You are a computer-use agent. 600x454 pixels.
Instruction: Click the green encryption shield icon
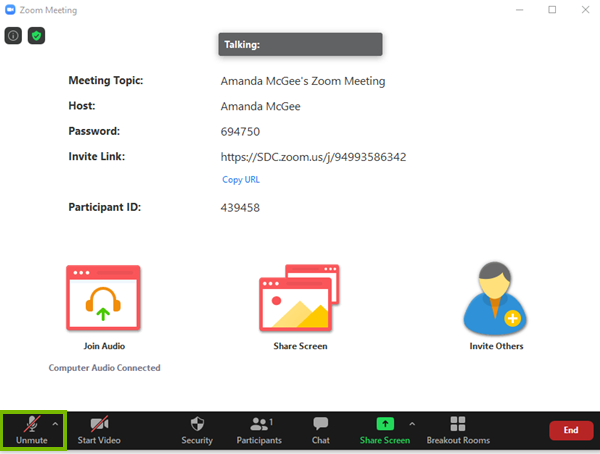tap(36, 36)
